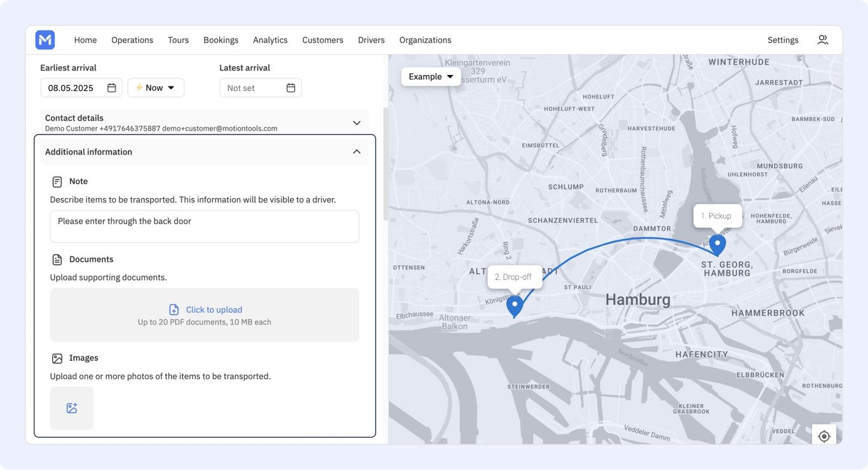Select the Pickup map pin
The height and width of the screenshot is (470, 868).
coord(717,245)
